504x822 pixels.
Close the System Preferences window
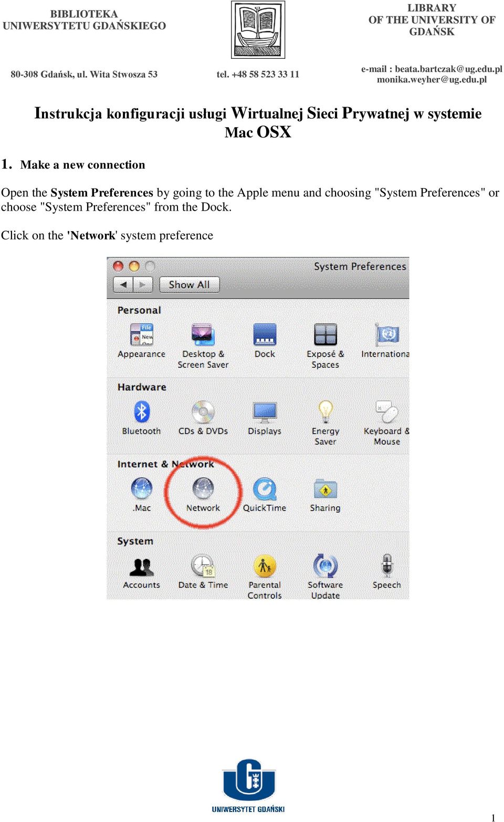[x=118, y=266]
